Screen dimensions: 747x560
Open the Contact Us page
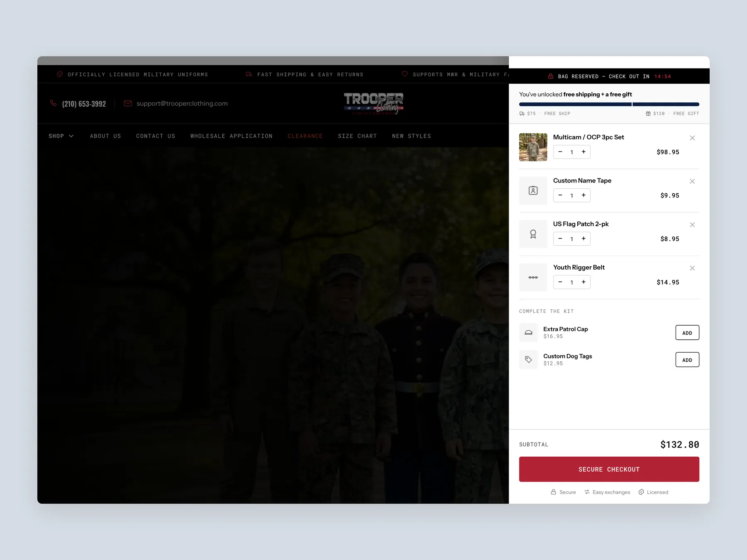tap(156, 136)
